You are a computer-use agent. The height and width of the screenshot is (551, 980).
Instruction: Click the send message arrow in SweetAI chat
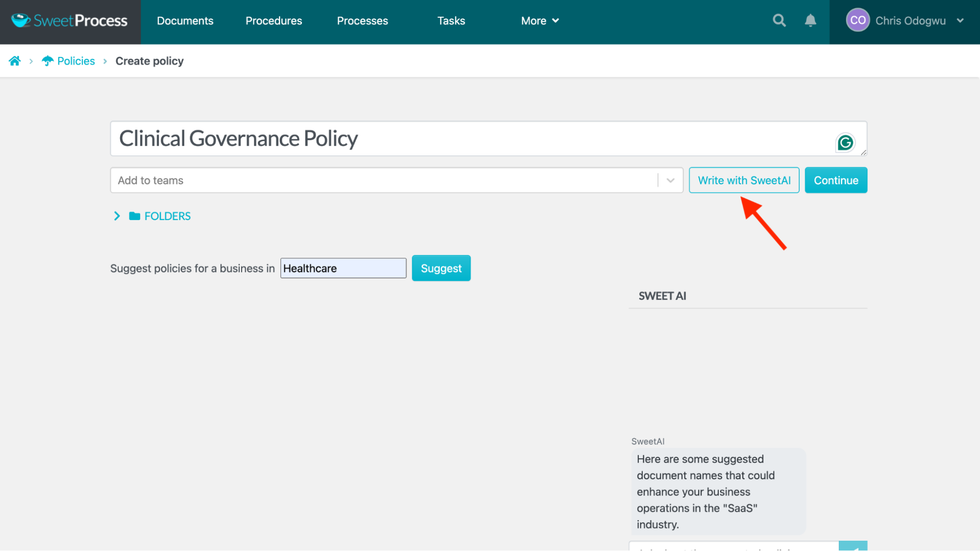[853, 547]
